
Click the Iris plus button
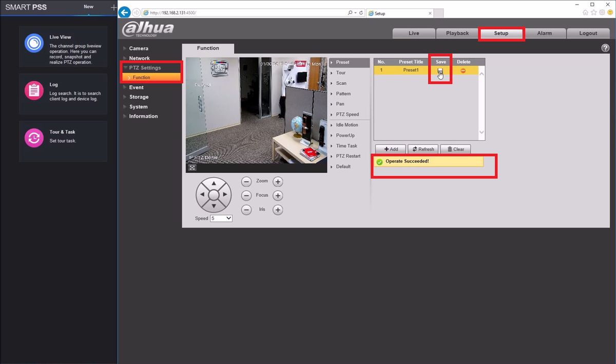click(278, 209)
